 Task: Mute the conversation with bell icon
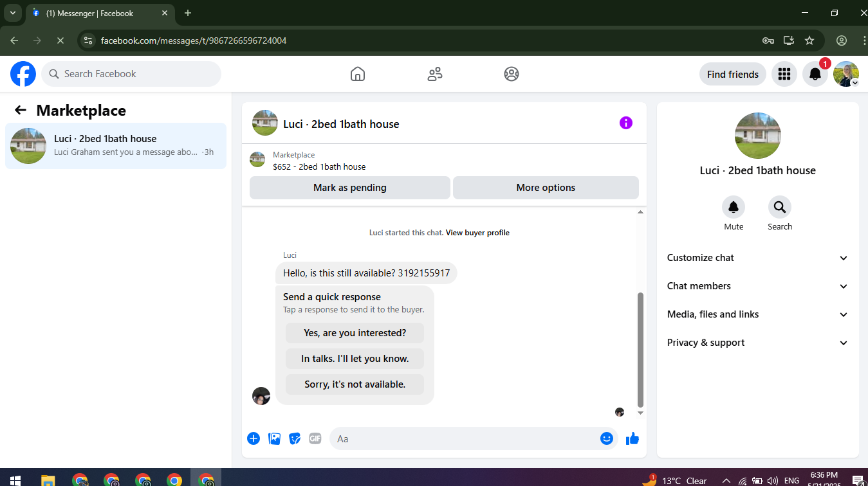coord(734,207)
